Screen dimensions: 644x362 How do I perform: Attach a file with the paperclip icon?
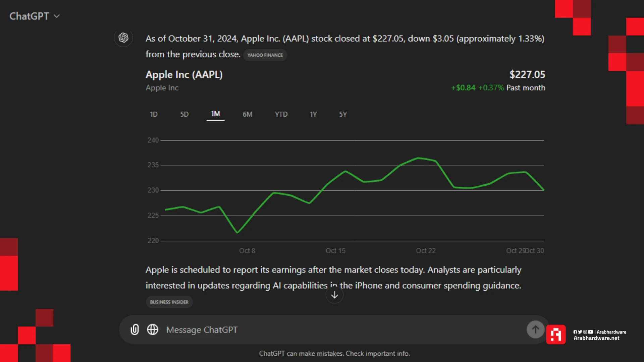coord(135,329)
